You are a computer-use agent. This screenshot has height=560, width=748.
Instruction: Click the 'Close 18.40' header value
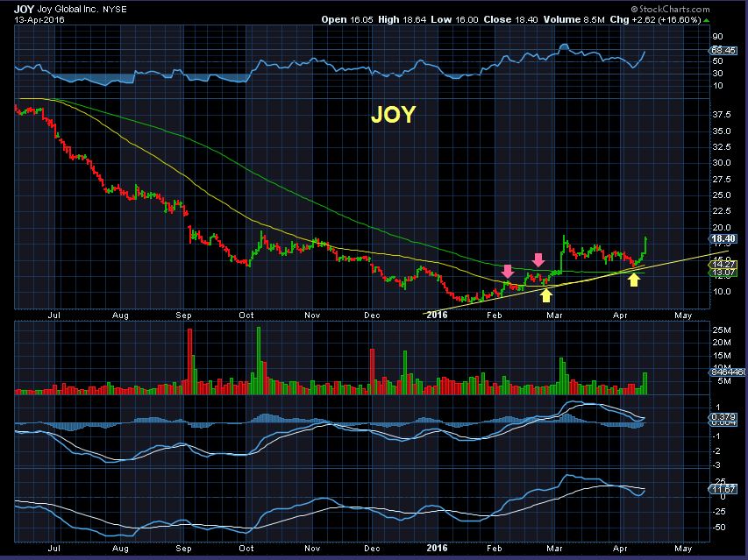(x=510, y=19)
